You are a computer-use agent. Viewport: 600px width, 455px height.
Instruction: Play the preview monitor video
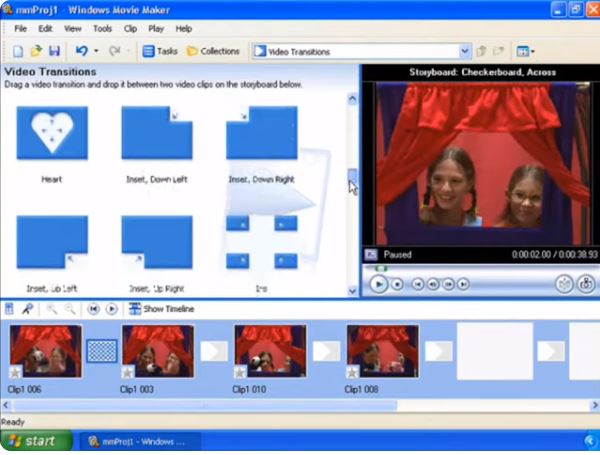[379, 284]
